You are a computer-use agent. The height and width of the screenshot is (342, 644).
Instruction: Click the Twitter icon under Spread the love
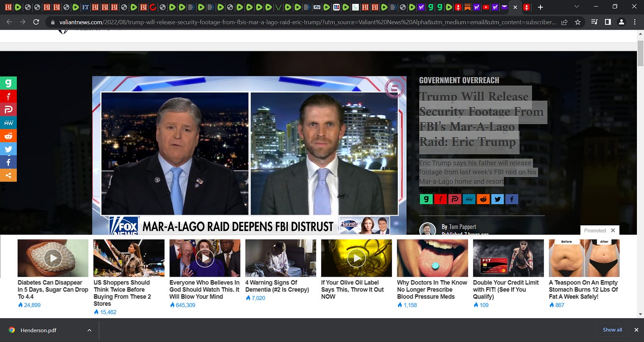(498, 199)
